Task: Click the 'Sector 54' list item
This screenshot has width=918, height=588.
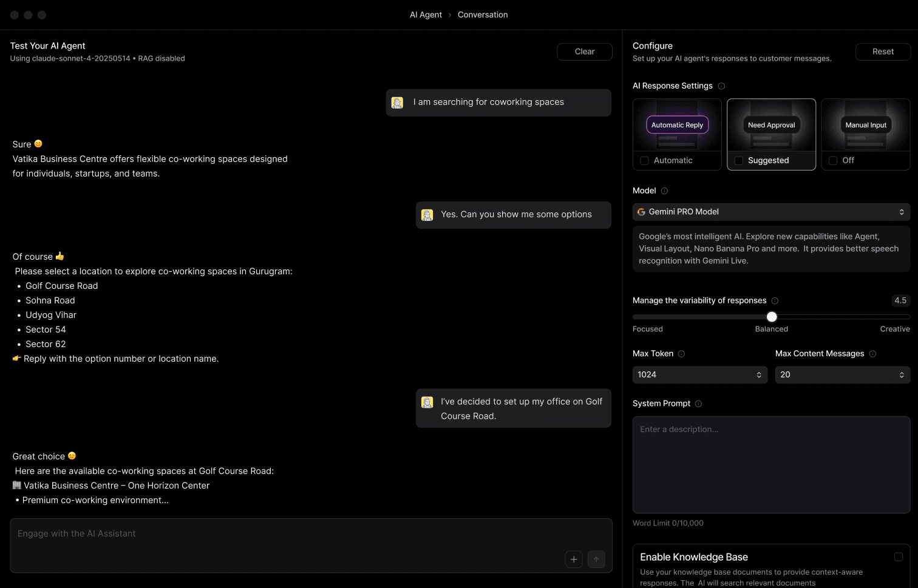Action: [46, 329]
